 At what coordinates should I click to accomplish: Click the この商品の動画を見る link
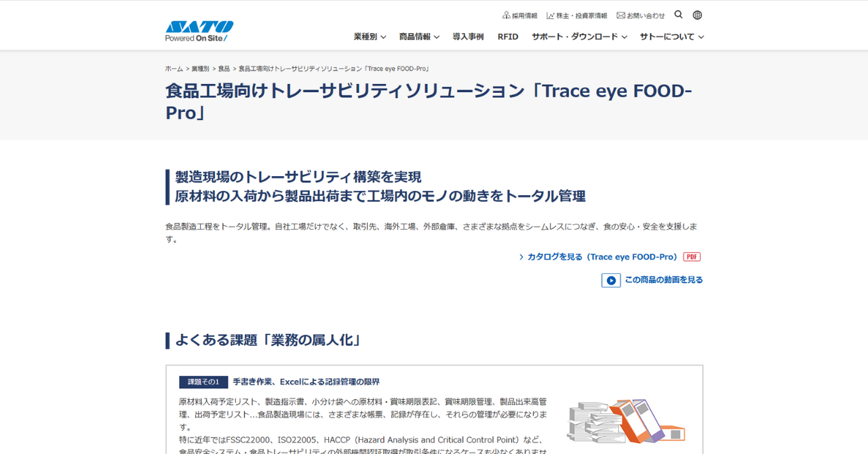[x=663, y=280]
